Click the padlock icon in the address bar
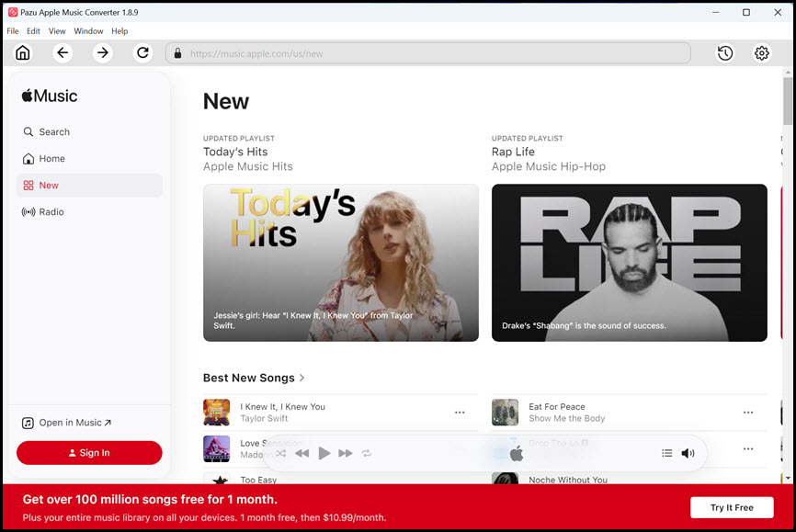 [x=177, y=53]
